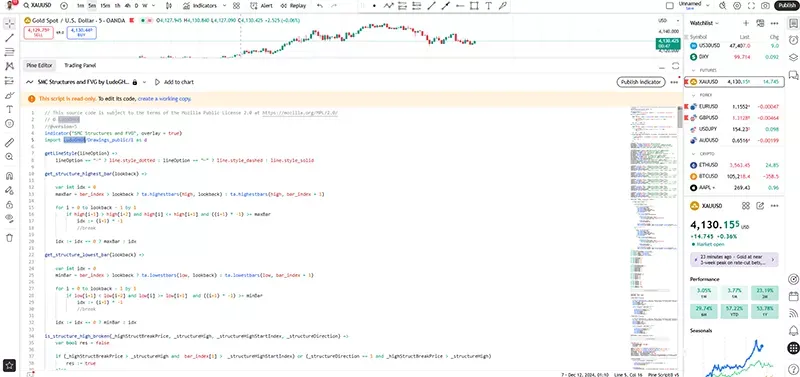
Task: Select the 4h timeframe
Action: click(127, 6)
